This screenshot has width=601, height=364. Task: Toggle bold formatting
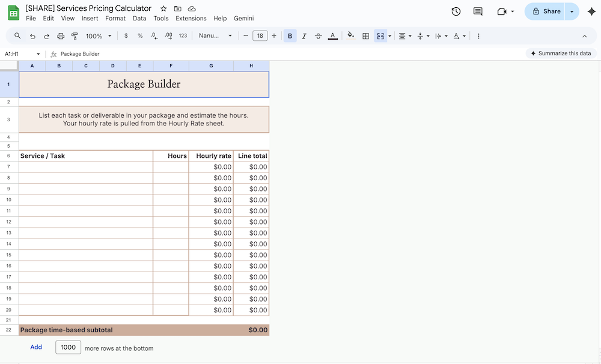click(290, 36)
